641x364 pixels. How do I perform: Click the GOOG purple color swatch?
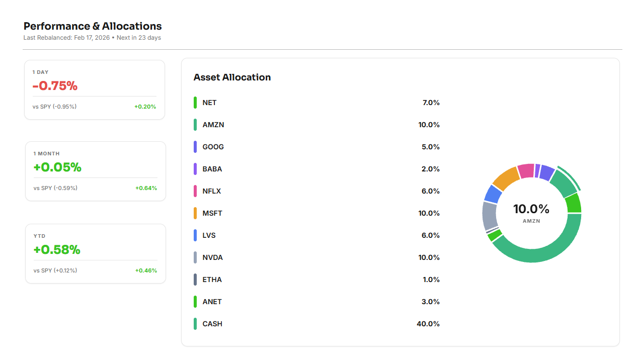coord(195,147)
